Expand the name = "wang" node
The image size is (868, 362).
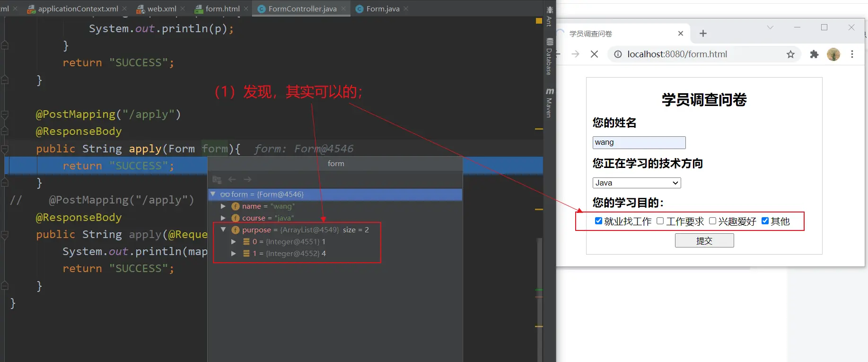[223, 206]
